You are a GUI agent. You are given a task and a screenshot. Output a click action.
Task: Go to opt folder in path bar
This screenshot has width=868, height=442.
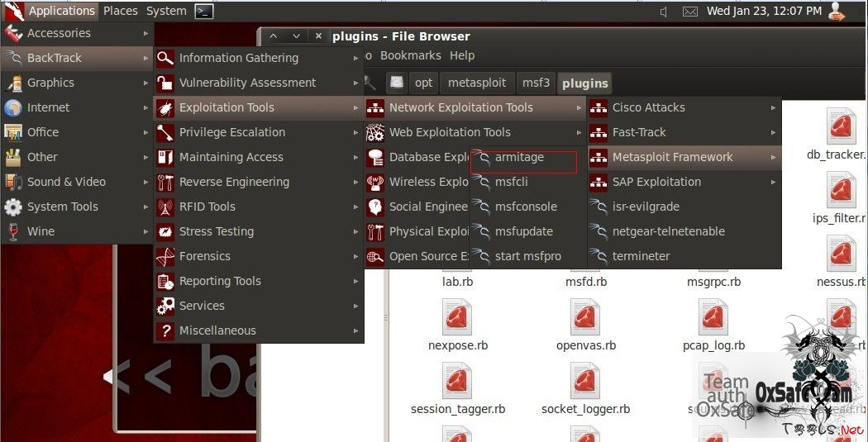(423, 83)
